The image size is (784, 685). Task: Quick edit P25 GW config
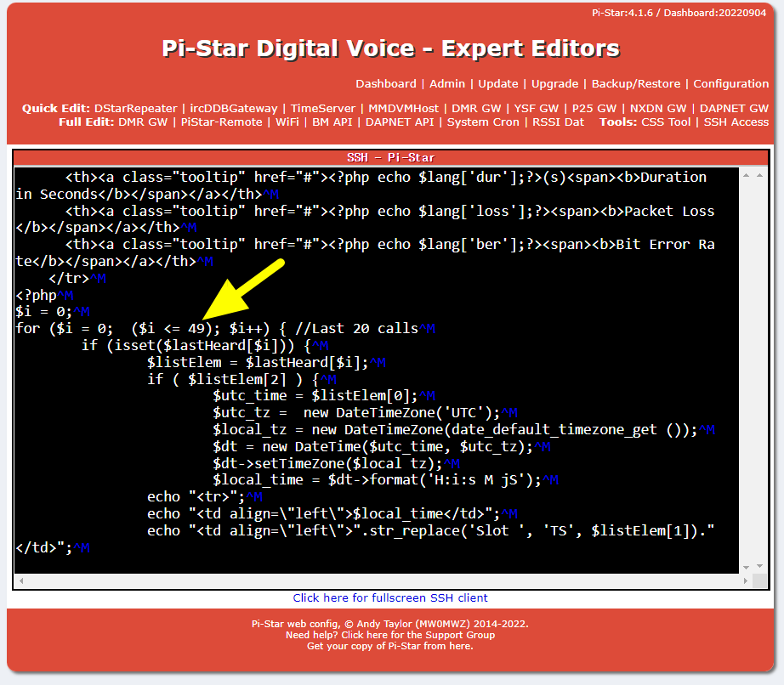[x=594, y=109]
